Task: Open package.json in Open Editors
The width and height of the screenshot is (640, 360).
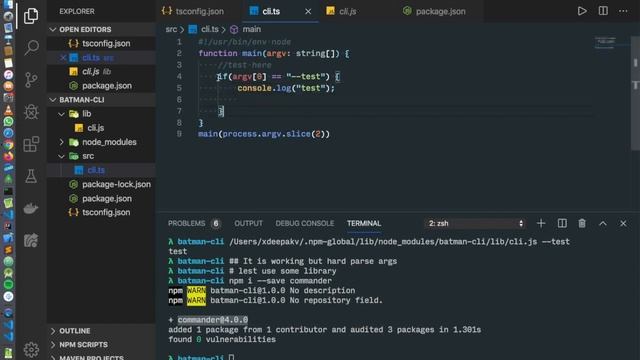Action: coord(101,86)
